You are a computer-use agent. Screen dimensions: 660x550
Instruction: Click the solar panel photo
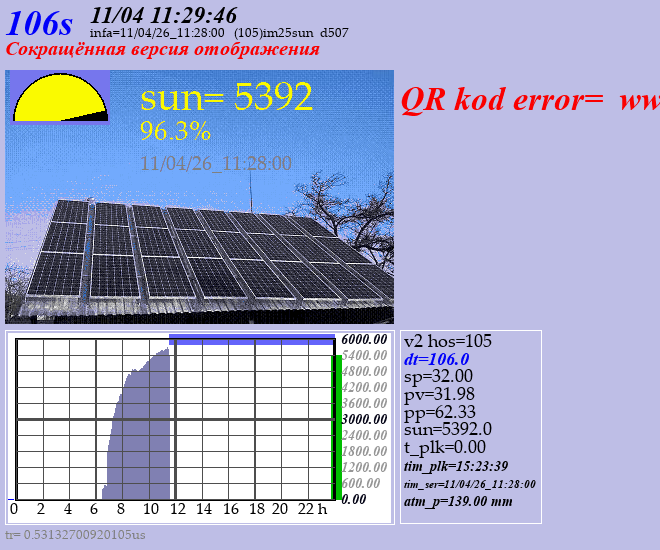200,250
